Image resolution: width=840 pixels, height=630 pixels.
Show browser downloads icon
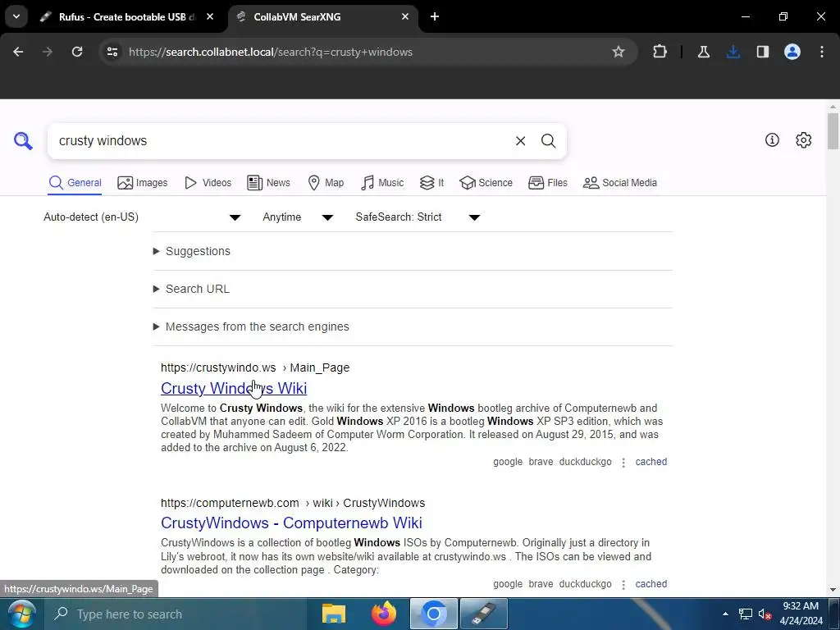coord(733,52)
